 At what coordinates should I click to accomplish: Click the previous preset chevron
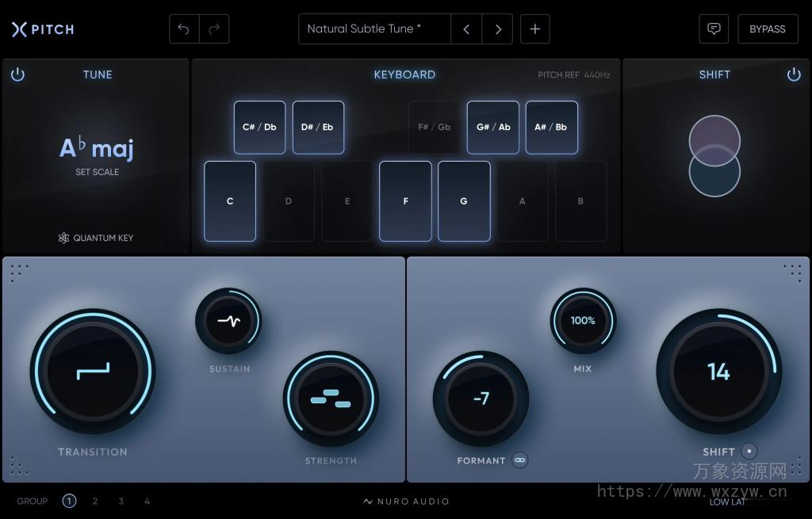tap(466, 29)
